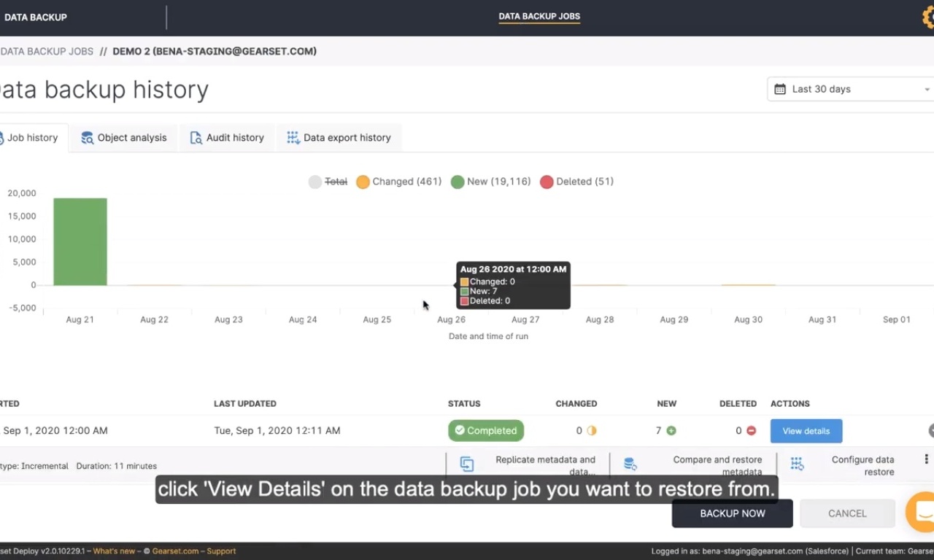Viewport: 934px width, 560px height.
Task: Click the Audit history tab icon
Action: coord(196,138)
